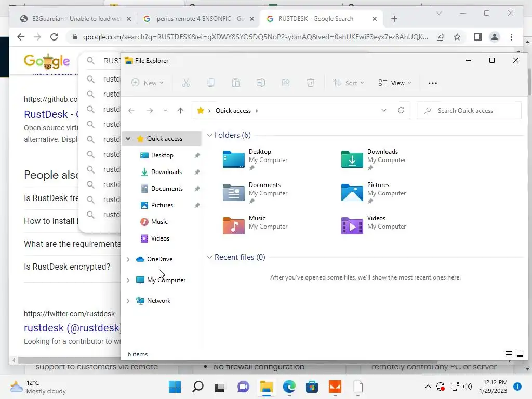The width and height of the screenshot is (532, 399).
Task: Open recent locations dropdown arrow
Action: 165,111
